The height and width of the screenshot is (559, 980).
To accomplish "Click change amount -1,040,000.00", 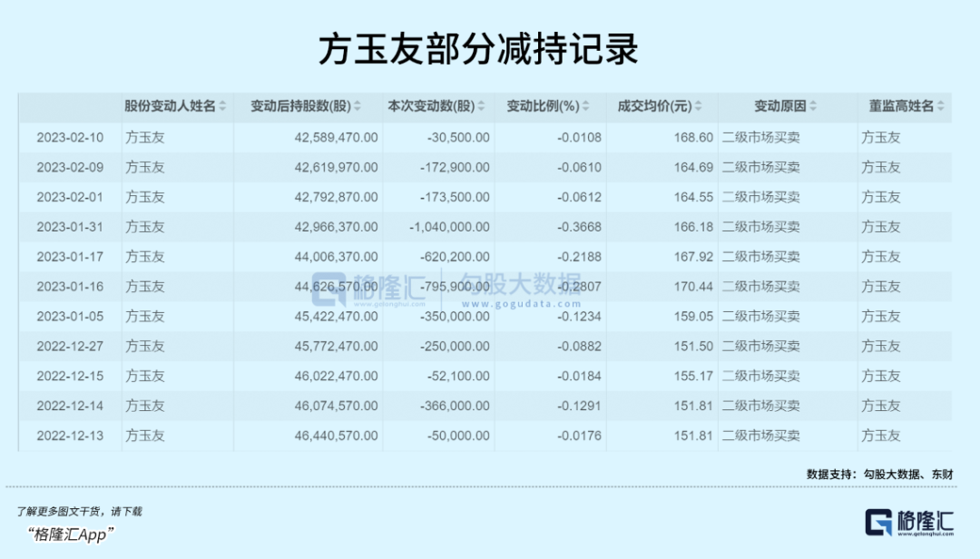I will [x=449, y=227].
